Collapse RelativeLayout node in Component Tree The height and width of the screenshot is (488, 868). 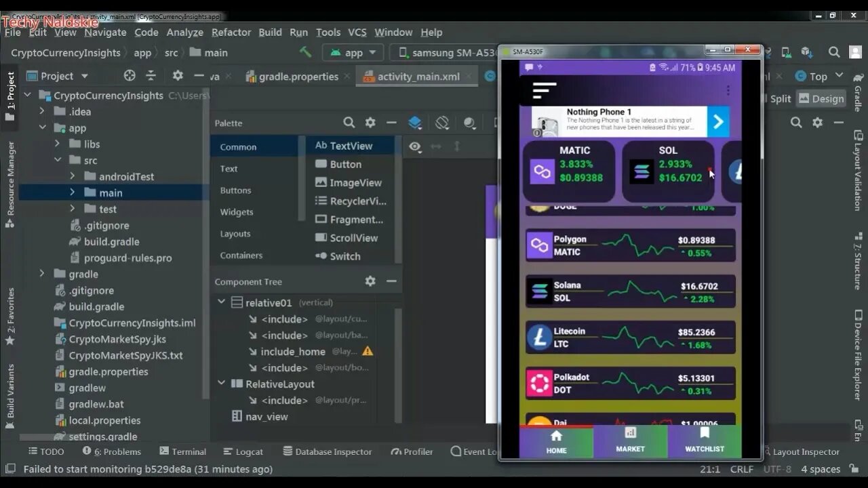(221, 384)
